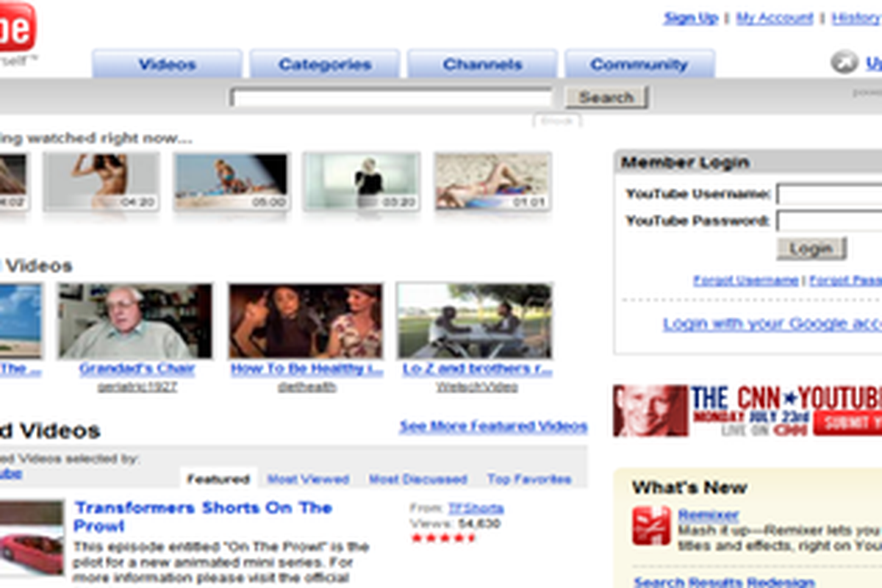This screenshot has width=882, height=588.
Task: Focus the YouTube Username field
Action: pos(829,195)
